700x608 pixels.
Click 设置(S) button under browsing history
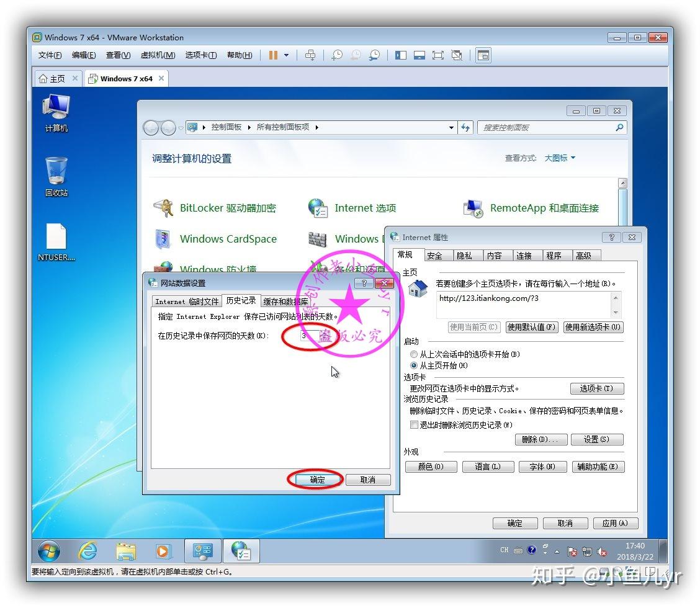pos(596,440)
